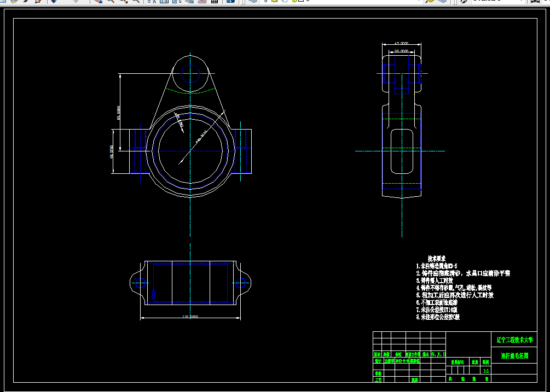This screenshot has height=392, width=550.
Task: Select the small blue bolt hole circle at top of front view
Action: (x=190, y=74)
